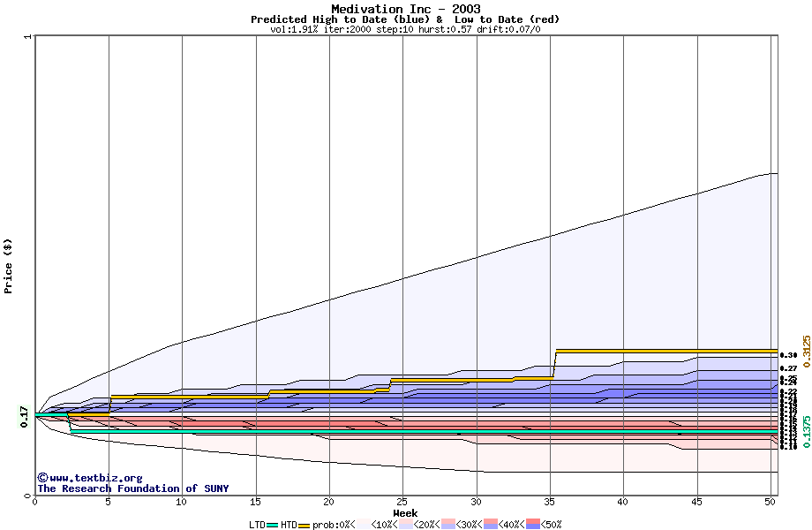
Task: Click the yellow HTD step near week 5
Action: click(110, 405)
